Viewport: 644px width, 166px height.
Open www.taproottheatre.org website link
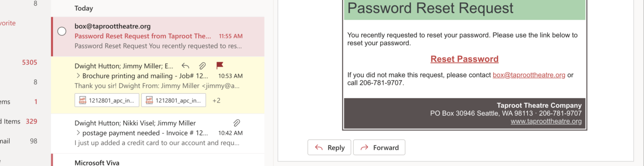(546, 121)
